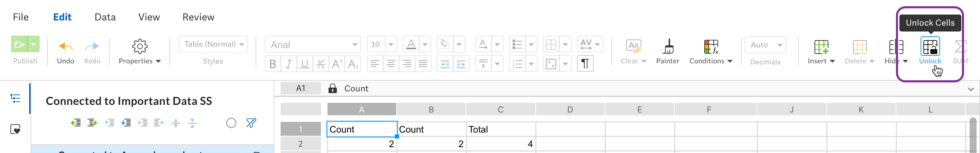The height and width of the screenshot is (153, 980).
Task: Select the Painter format tool
Action: 667,47
